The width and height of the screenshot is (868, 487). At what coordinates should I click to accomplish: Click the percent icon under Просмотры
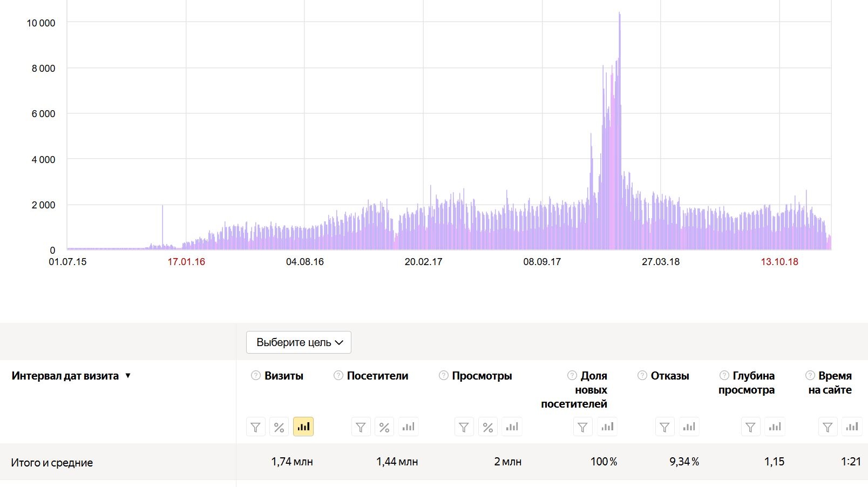point(487,427)
